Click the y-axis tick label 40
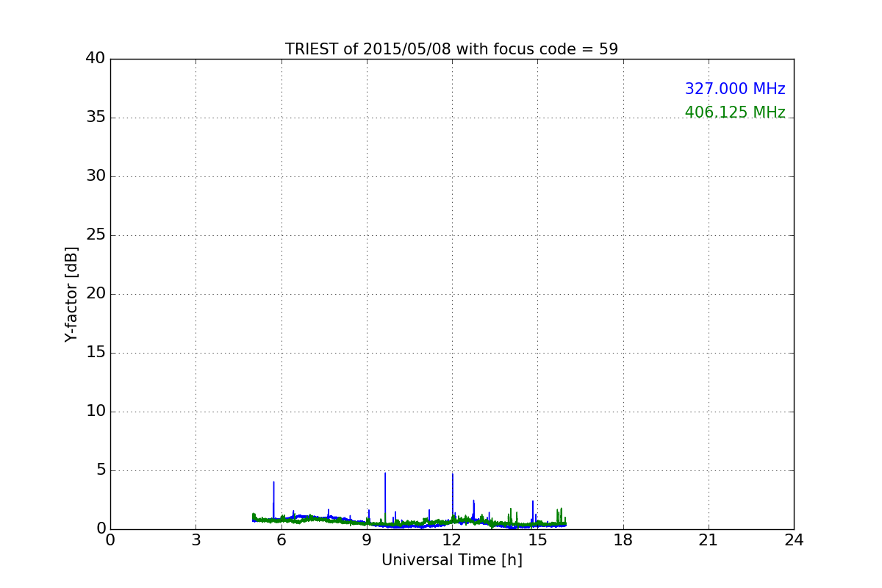882x588 pixels. click(96, 59)
